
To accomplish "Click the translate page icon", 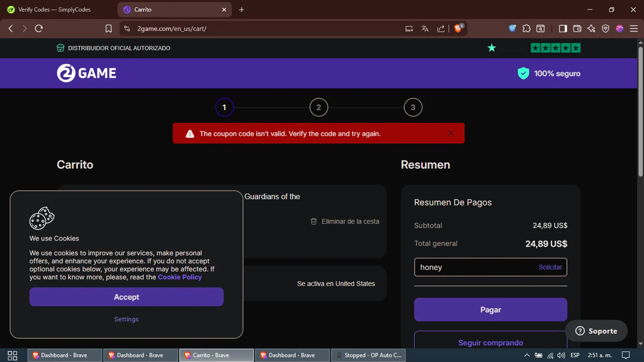I will (425, 29).
